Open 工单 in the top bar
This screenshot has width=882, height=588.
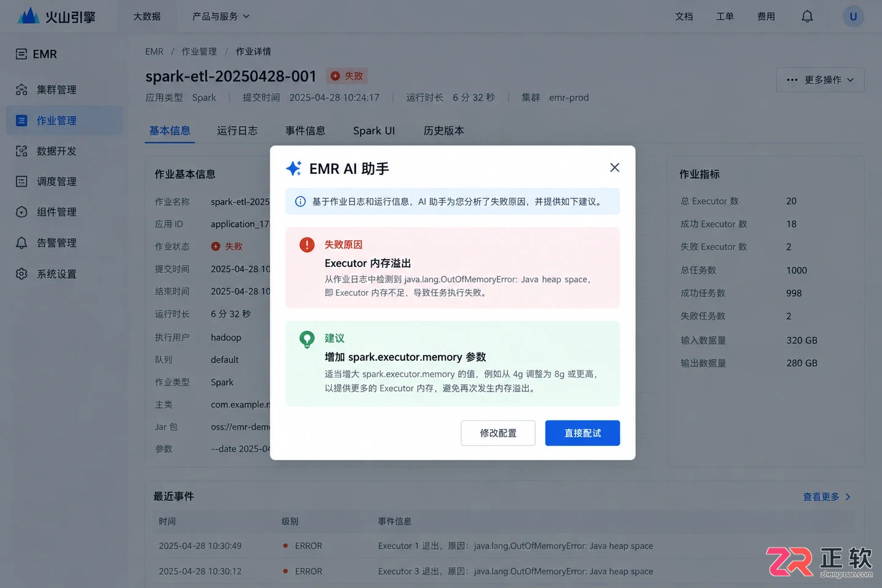tap(725, 17)
